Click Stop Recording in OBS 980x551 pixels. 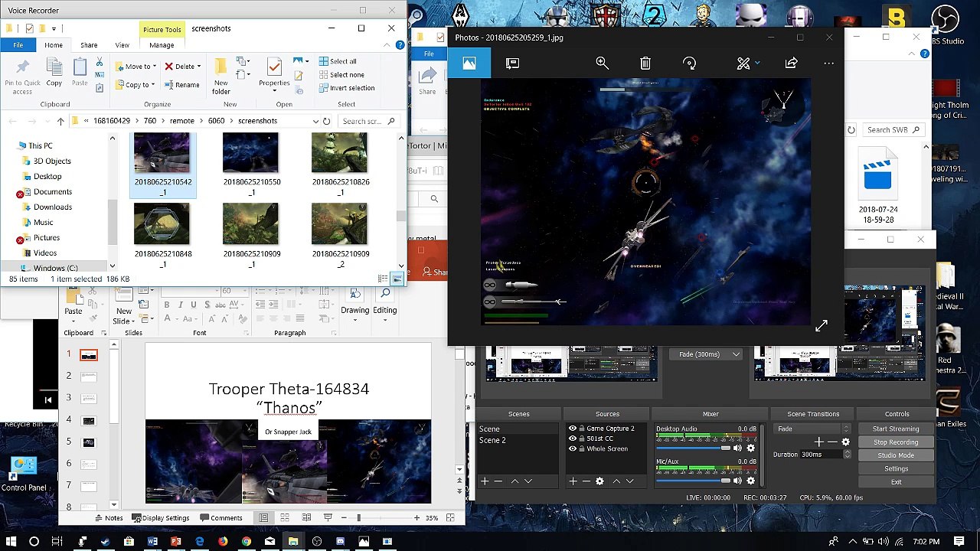pos(896,442)
